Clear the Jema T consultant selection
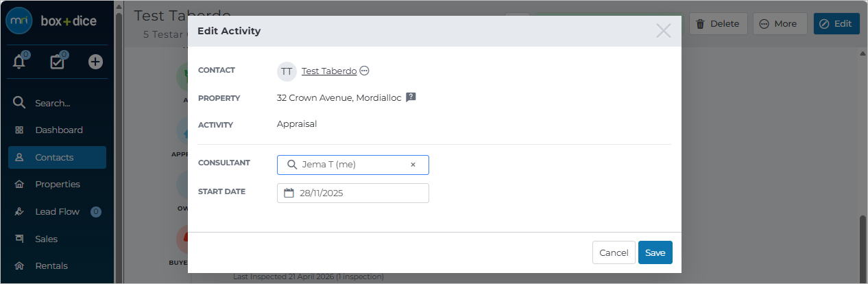 (x=413, y=165)
